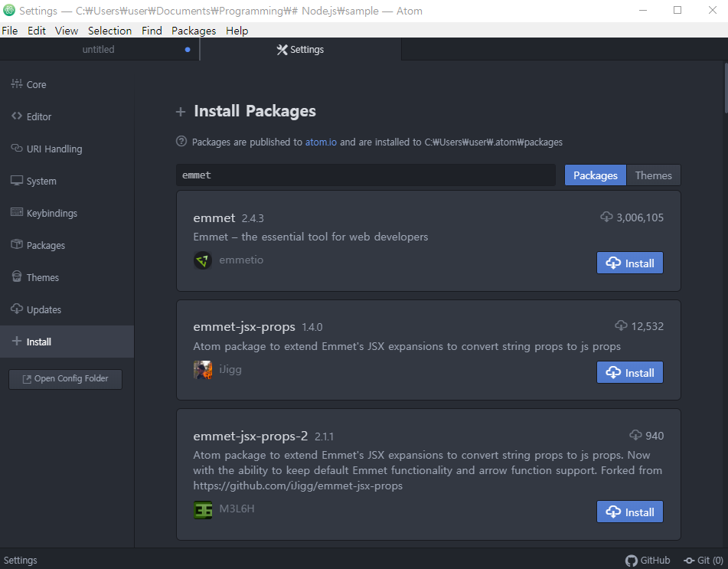Viewport: 728px width, 569px height.
Task: Click the Open Config Folder button
Action: tap(66, 379)
